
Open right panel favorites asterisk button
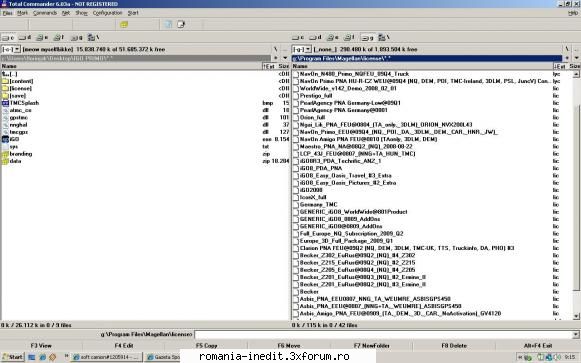pyautogui.click(x=567, y=58)
